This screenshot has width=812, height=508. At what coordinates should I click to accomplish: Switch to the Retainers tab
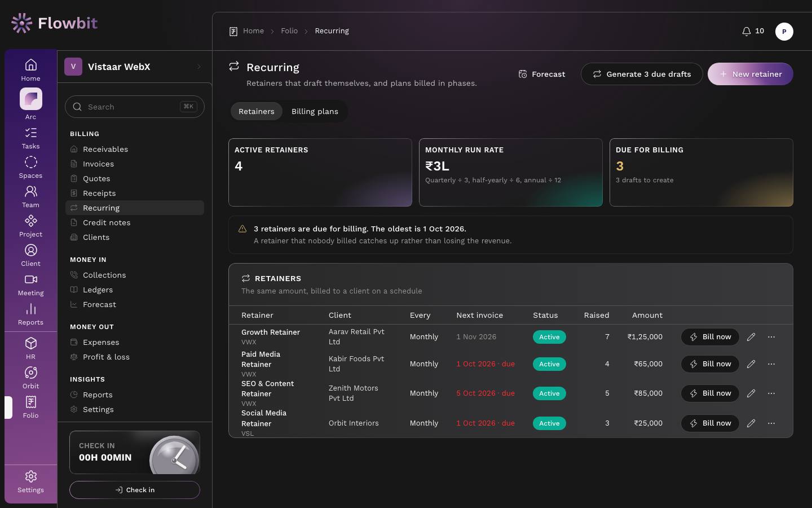257,111
